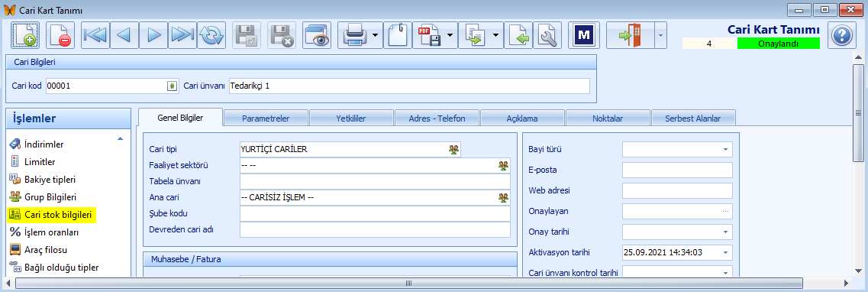868x292 pixels.
Task: Click into the Devreden cari adı field
Action: click(375, 229)
